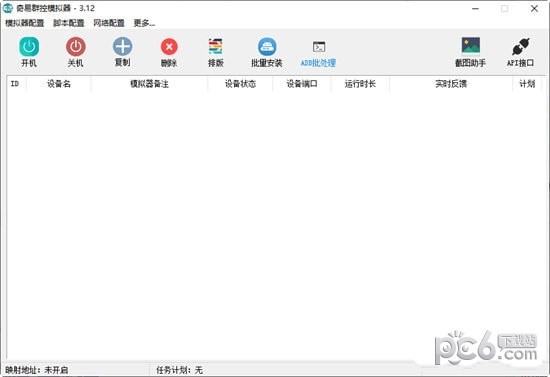Click the 运行时长 column header

click(x=360, y=84)
